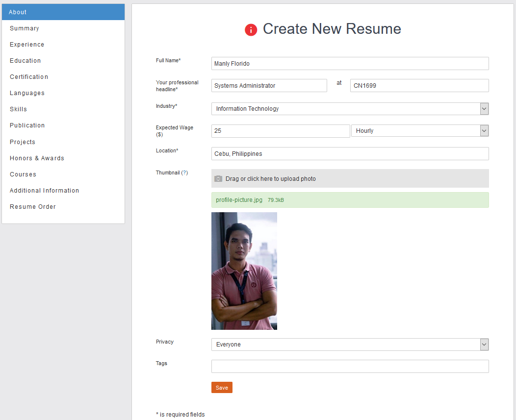516x420 pixels.
Task: Switch to the Skills section
Action: [x=19, y=109]
